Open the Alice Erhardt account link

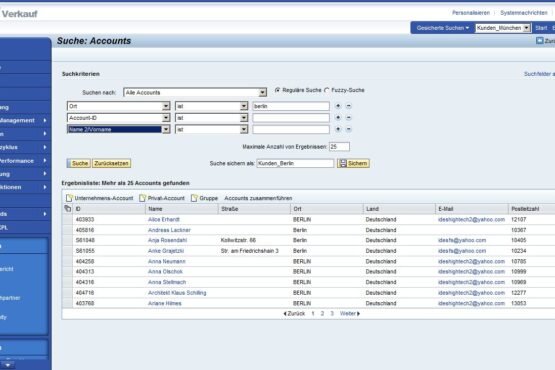tap(164, 220)
